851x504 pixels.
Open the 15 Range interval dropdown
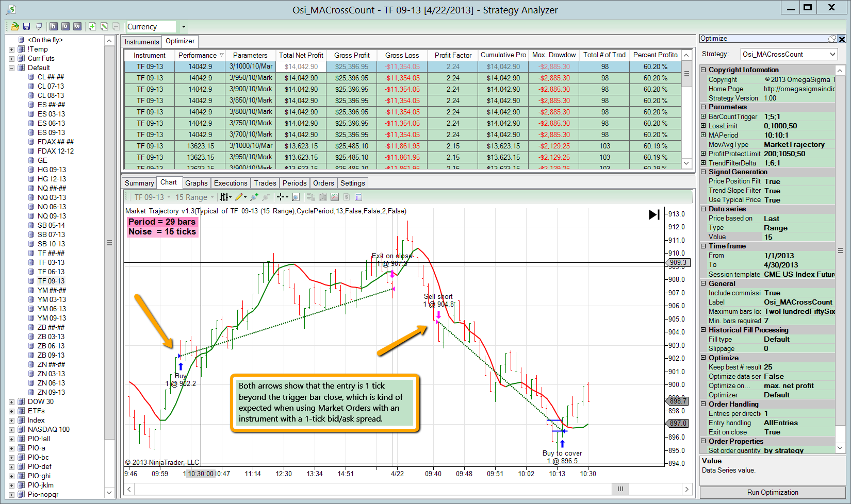click(194, 197)
